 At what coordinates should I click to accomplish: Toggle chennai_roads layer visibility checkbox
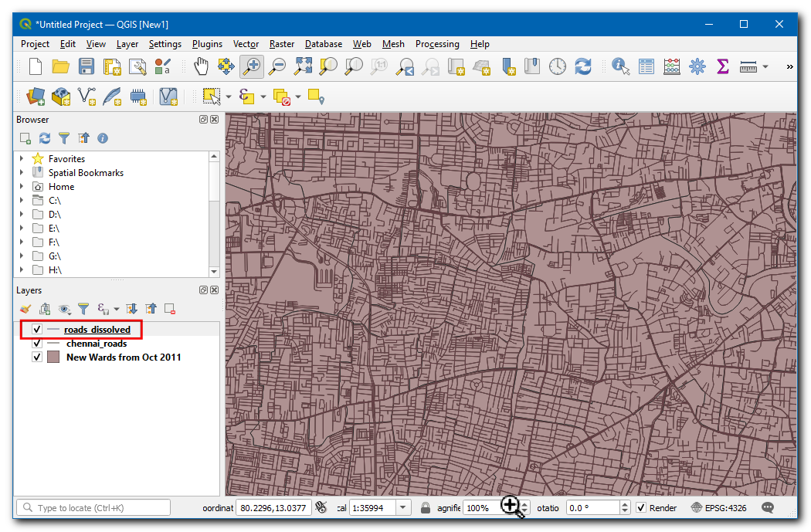[37, 344]
